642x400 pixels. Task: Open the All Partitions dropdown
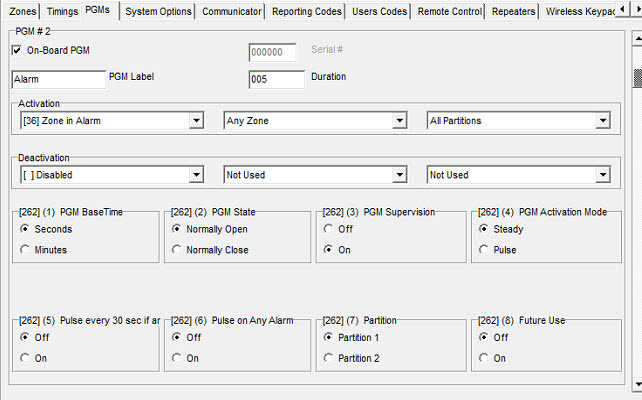point(602,121)
